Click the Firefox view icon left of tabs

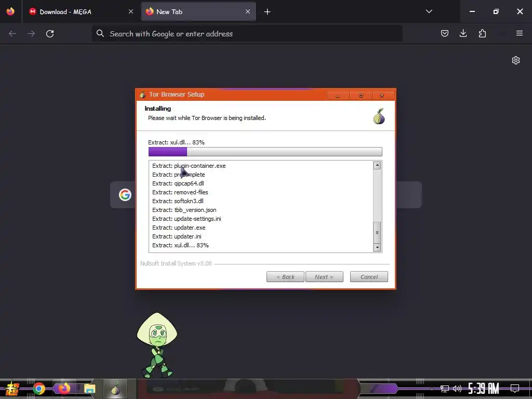point(10,11)
